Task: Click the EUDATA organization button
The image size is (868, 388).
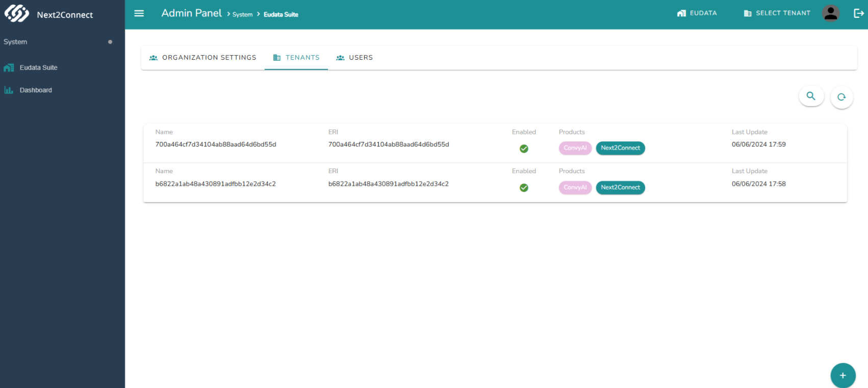Action: [x=697, y=13]
